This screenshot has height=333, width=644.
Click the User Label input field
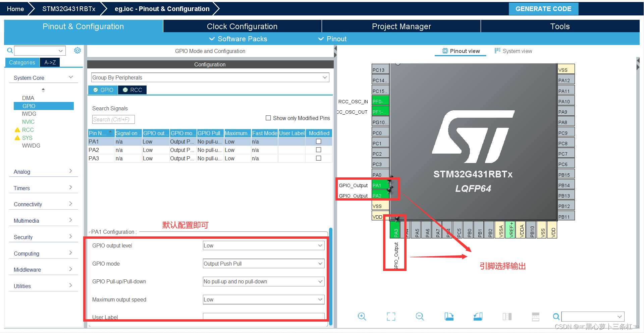pos(264,316)
